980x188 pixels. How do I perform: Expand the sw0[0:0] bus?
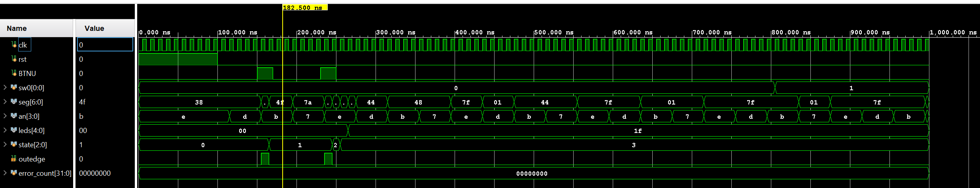pyautogui.click(x=5, y=87)
